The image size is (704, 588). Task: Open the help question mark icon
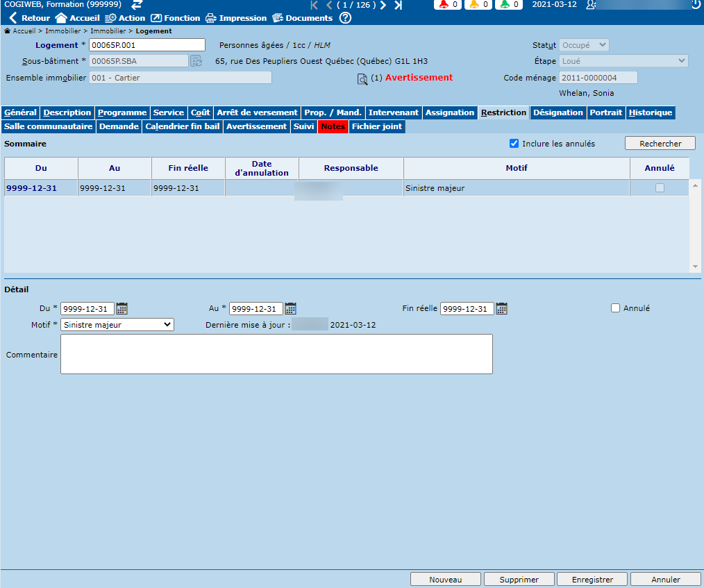click(345, 18)
